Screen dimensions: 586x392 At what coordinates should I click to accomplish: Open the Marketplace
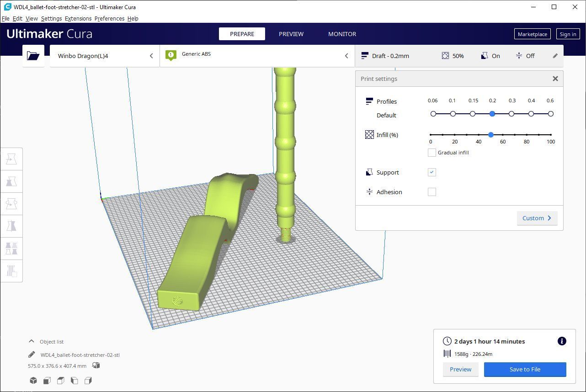[x=532, y=34]
